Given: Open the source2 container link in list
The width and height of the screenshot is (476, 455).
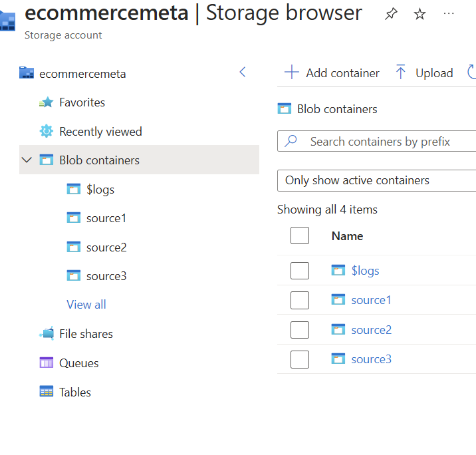Looking at the screenshot, I should click(x=371, y=329).
